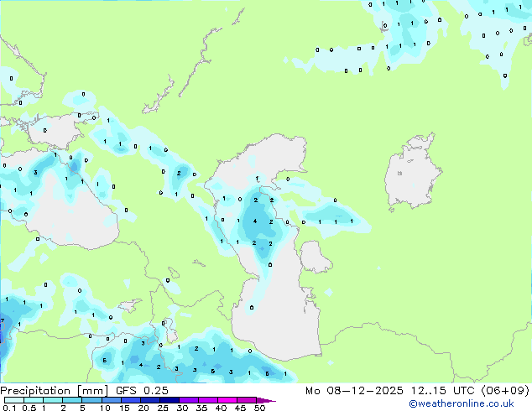532x411 pixels.
Task: Click the '0.5' legend scale label
Action: pos(29,408)
